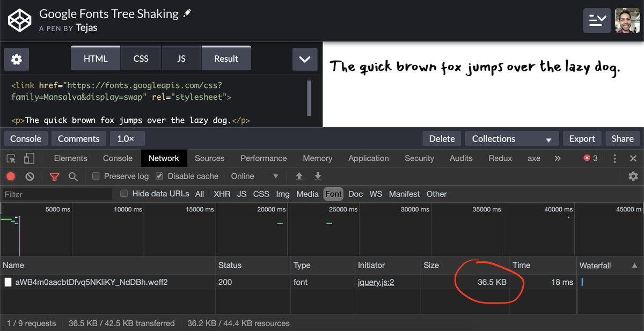The width and height of the screenshot is (644, 331).
Task: Click the Share button
Action: coord(623,138)
